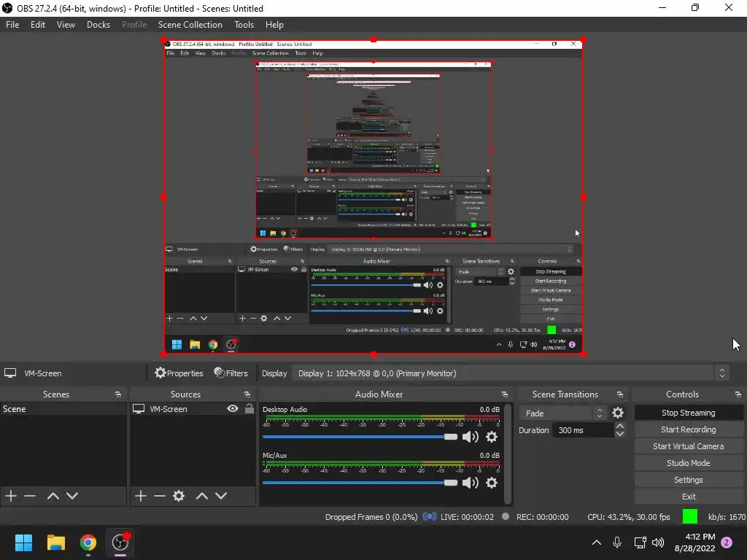Decrease transition duration with down arrow
This screenshot has height=560, width=747.
click(x=620, y=434)
